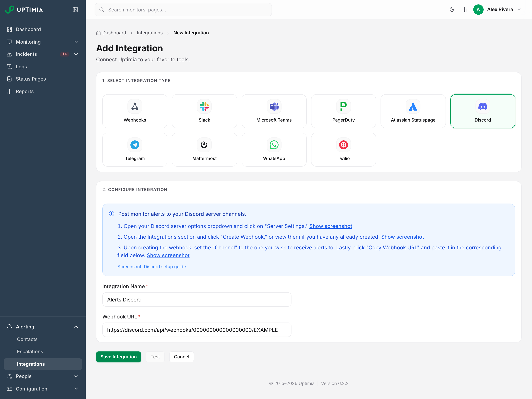Click the Integrations breadcrumb link
The height and width of the screenshot is (399, 532).
click(x=150, y=33)
